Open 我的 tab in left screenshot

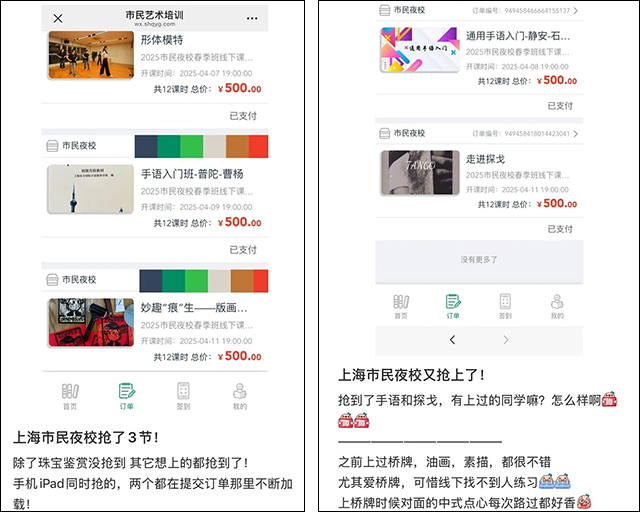[240, 396]
